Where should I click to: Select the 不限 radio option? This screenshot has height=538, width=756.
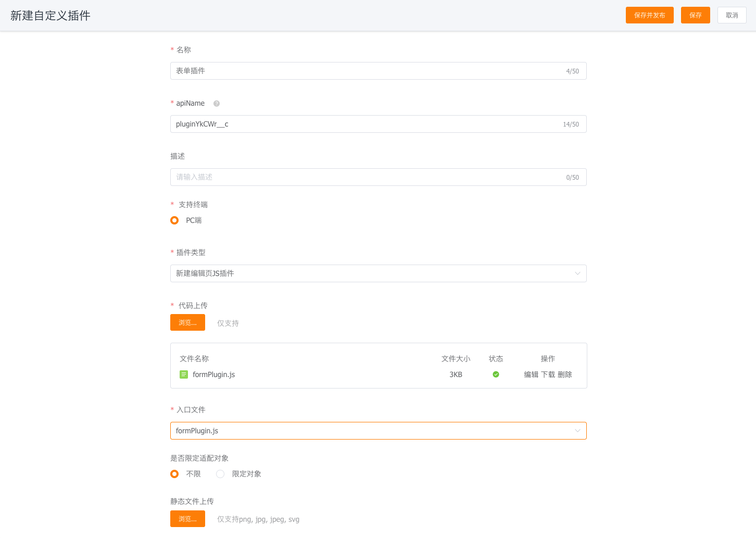coord(174,474)
